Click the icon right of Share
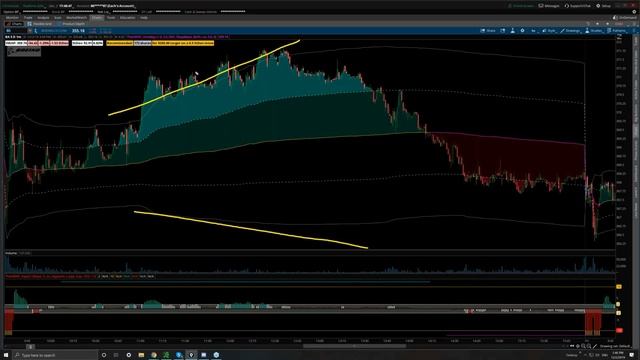Image resolution: width=640 pixels, height=360 pixels. click(x=503, y=31)
